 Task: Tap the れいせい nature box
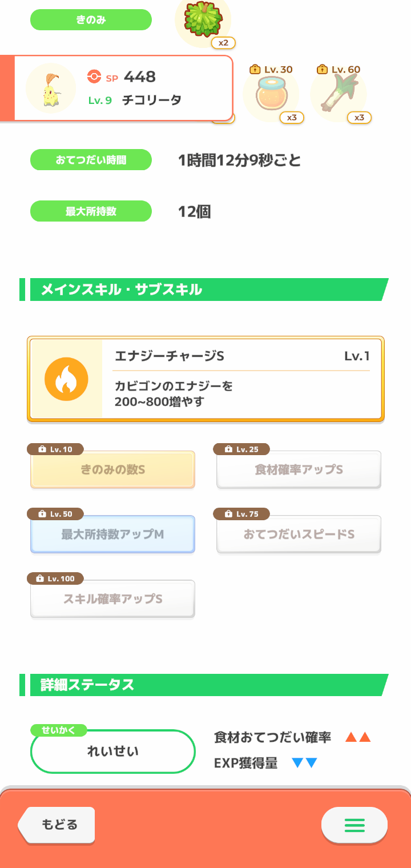coord(113,752)
